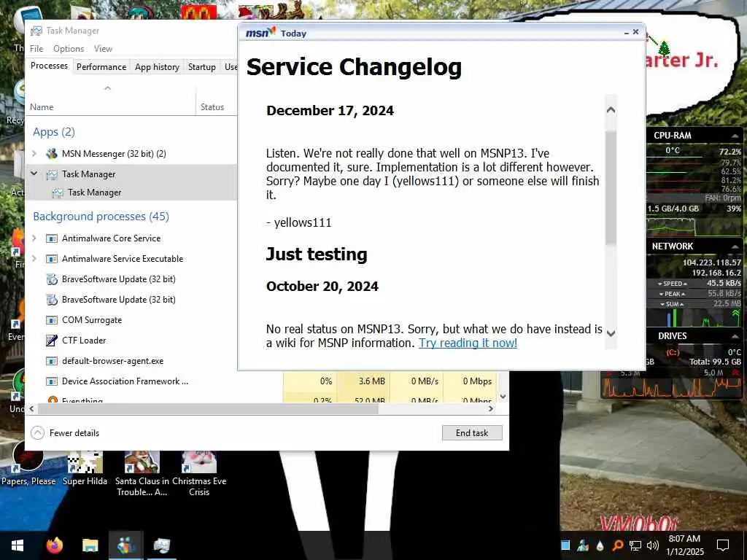Expand the MSN Messenger process group
747x560 pixels.
pos(34,153)
